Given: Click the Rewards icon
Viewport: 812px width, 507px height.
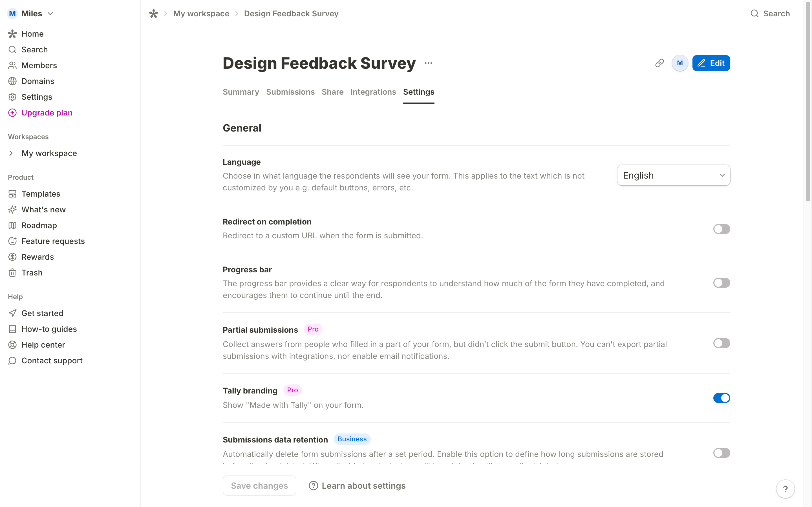Looking at the screenshot, I should pos(12,257).
